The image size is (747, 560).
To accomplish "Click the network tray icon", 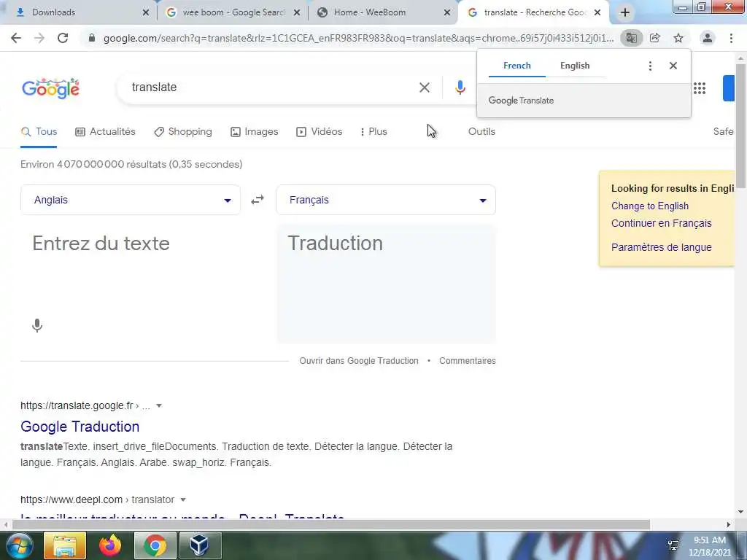I will (673, 545).
